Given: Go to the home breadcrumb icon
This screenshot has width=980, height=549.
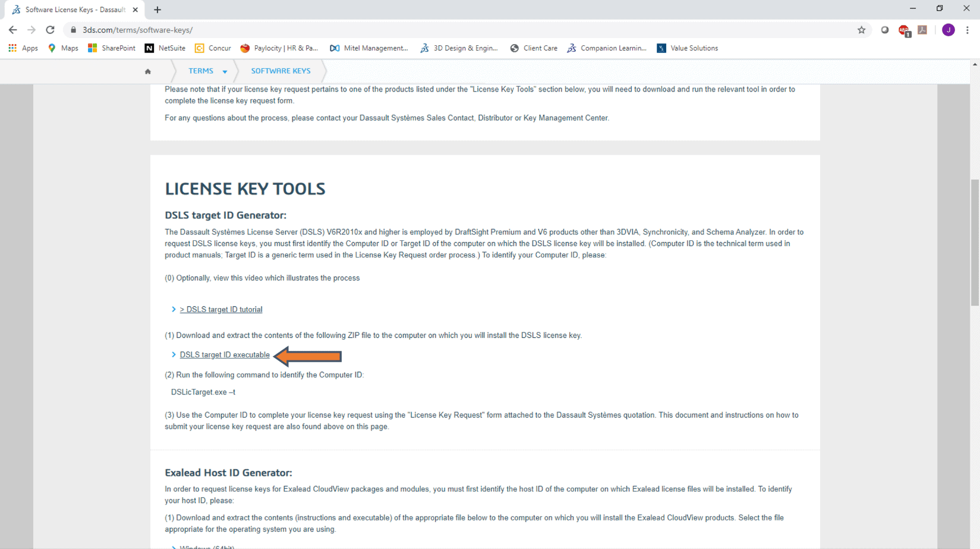Looking at the screenshot, I should coord(148,71).
